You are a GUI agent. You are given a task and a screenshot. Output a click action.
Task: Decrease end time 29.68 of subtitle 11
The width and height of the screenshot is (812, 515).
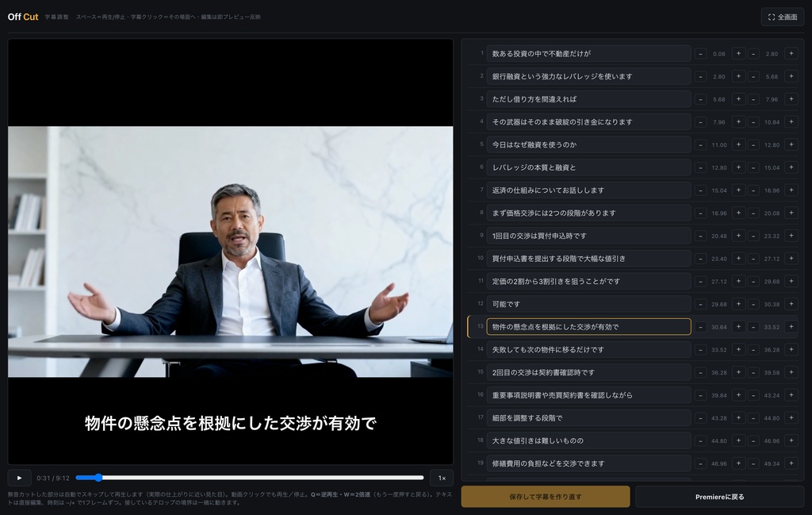pos(753,282)
